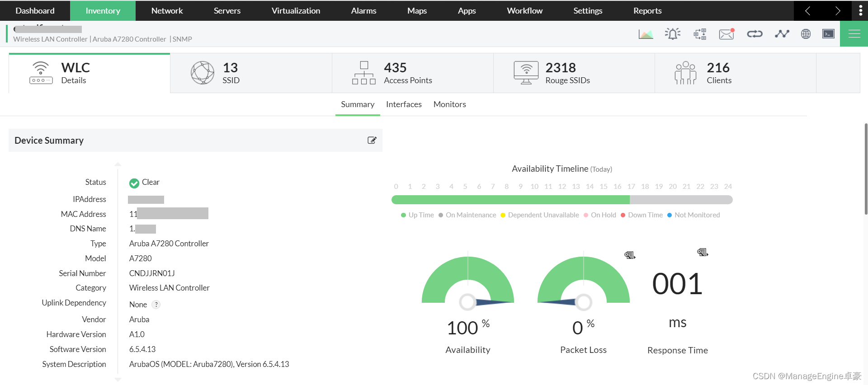Click the Not Monitored legend entry
The height and width of the screenshot is (385, 868).
(693, 215)
